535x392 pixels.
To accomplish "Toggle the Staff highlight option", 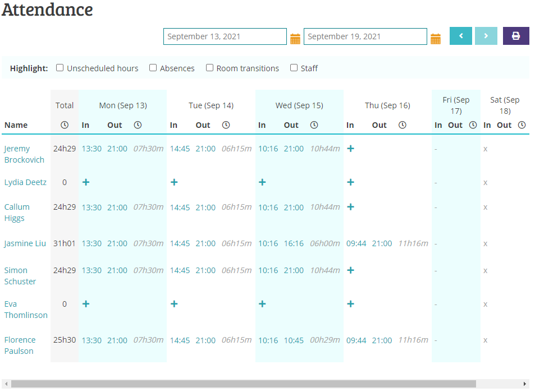I will [x=294, y=67].
